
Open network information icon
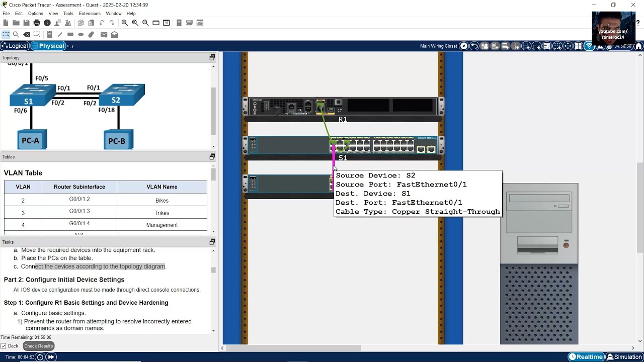tap(47, 23)
